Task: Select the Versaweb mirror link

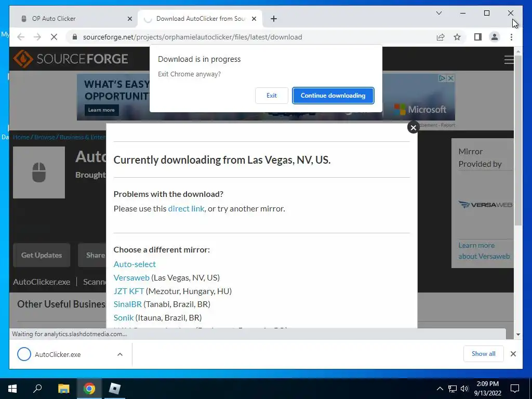Action: pos(131,277)
